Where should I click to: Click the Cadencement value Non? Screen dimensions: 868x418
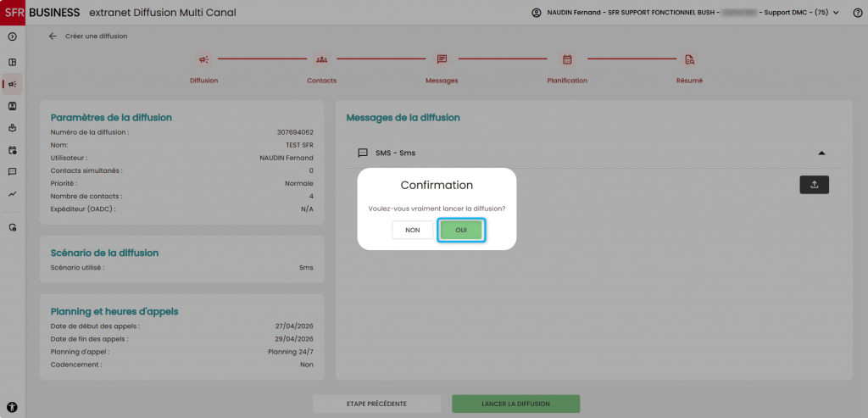coord(307,365)
